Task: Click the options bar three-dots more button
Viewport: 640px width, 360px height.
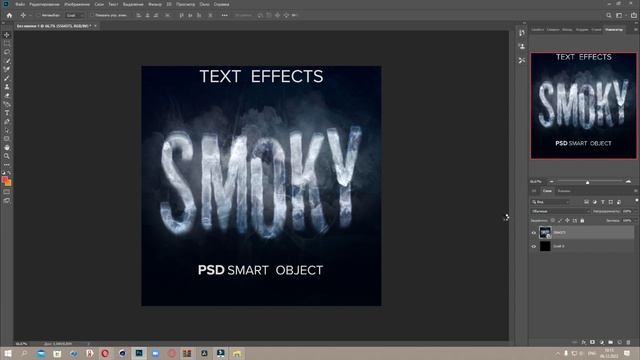Action: [224, 15]
